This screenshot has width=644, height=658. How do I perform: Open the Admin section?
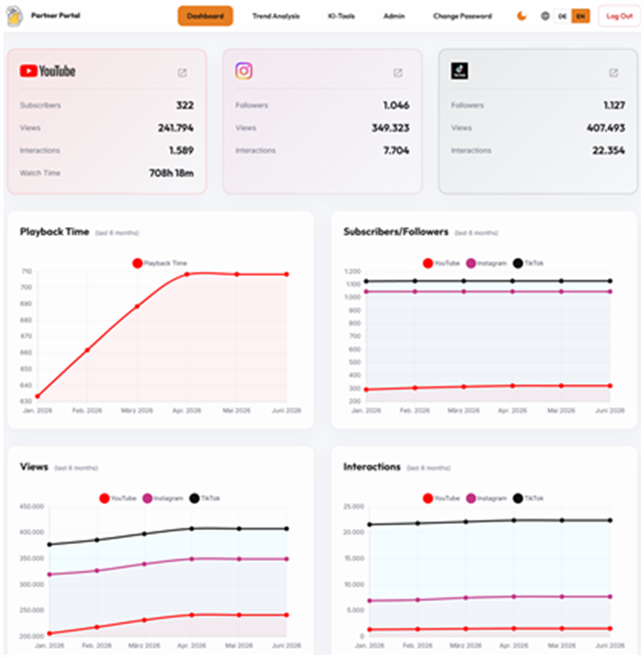click(x=394, y=16)
